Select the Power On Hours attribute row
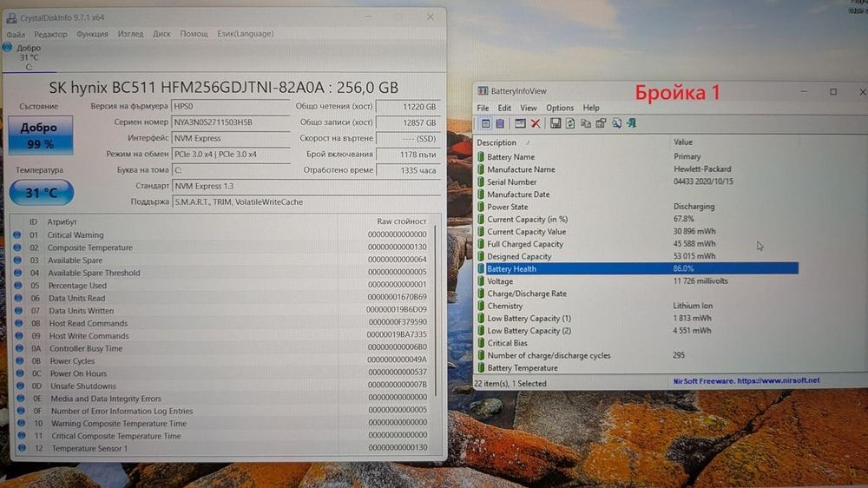The image size is (868, 488). pos(222,373)
